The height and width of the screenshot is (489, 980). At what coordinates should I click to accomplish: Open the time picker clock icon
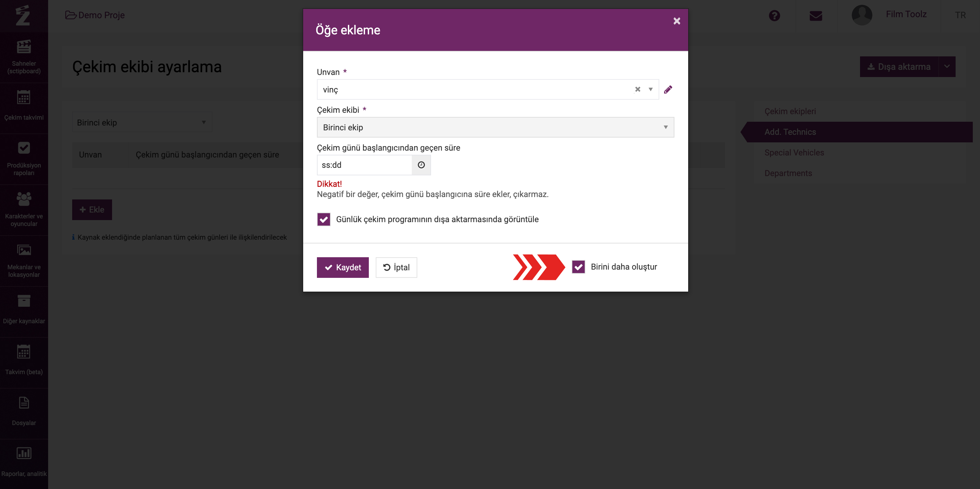(x=421, y=165)
